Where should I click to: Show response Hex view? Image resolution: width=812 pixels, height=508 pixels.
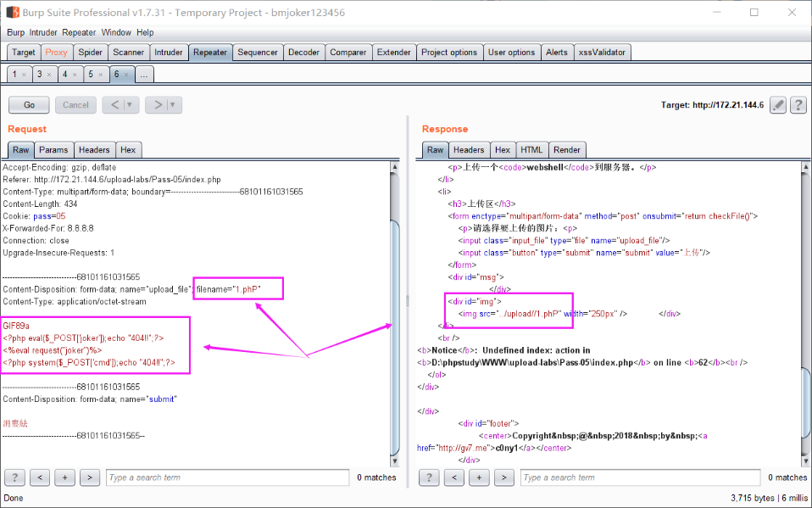[x=503, y=150]
